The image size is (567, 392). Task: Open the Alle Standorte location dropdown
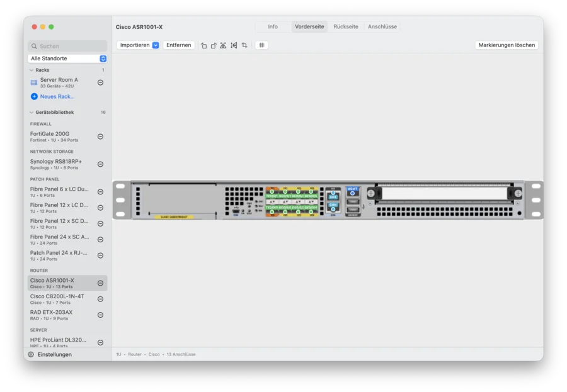(67, 59)
